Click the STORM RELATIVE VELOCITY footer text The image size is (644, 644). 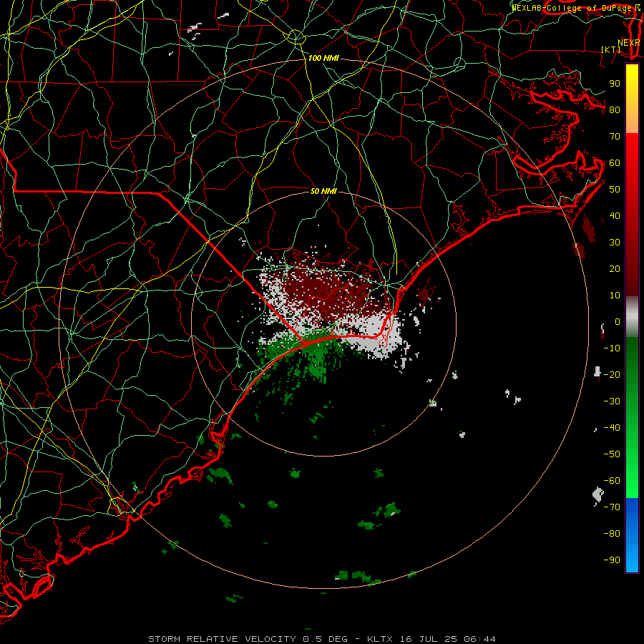click(222, 639)
